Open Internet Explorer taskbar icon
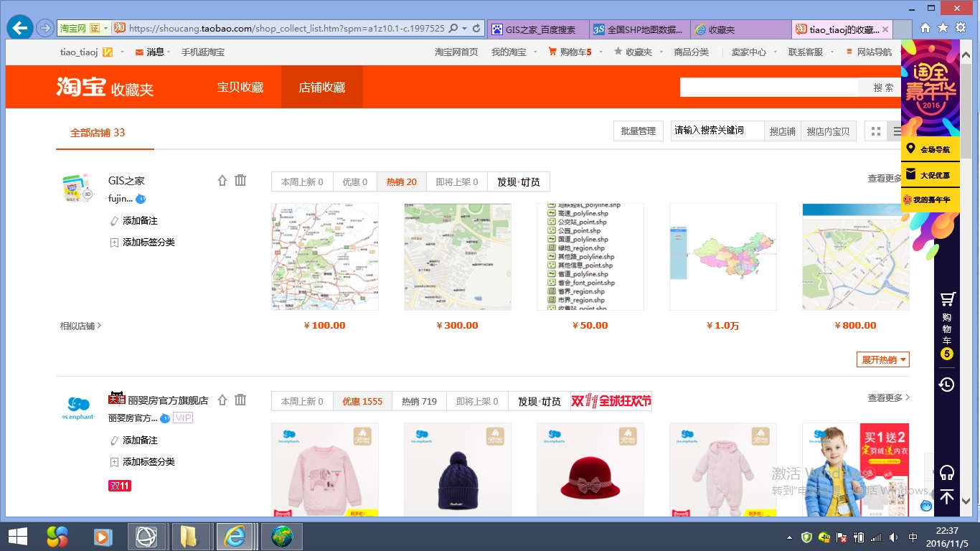This screenshot has width=980, height=551. point(235,537)
